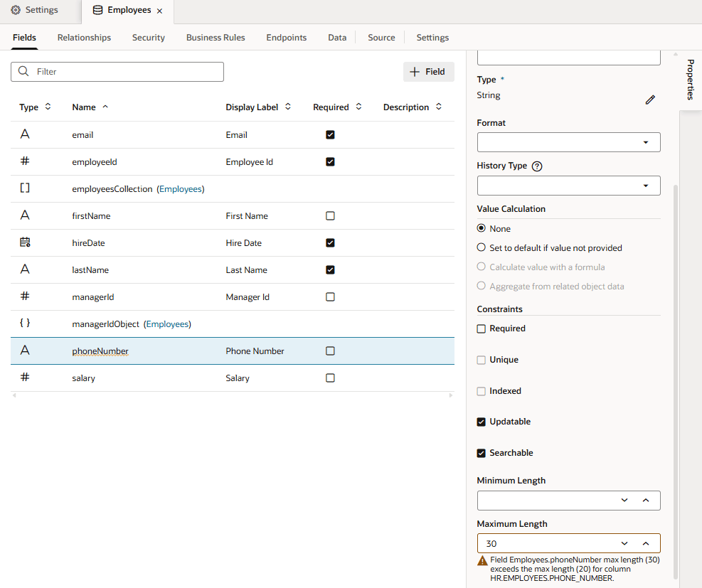Increase Maximum Length value
This screenshot has height=588, width=702.
[x=646, y=544]
